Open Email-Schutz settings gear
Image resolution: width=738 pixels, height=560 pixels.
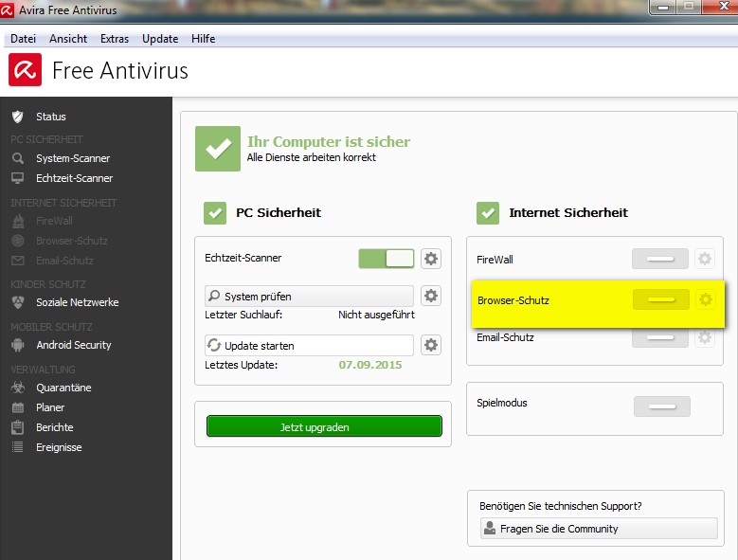(705, 337)
